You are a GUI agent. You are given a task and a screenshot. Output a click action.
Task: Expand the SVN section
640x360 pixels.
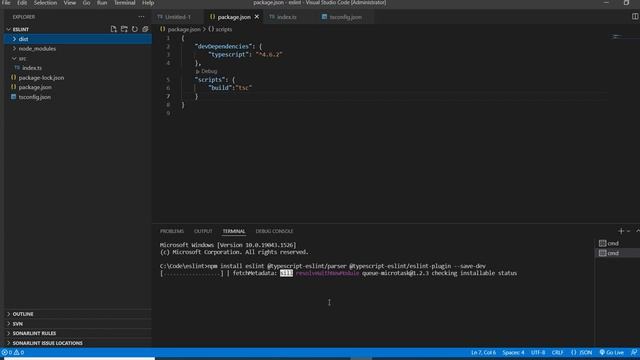(x=78, y=324)
